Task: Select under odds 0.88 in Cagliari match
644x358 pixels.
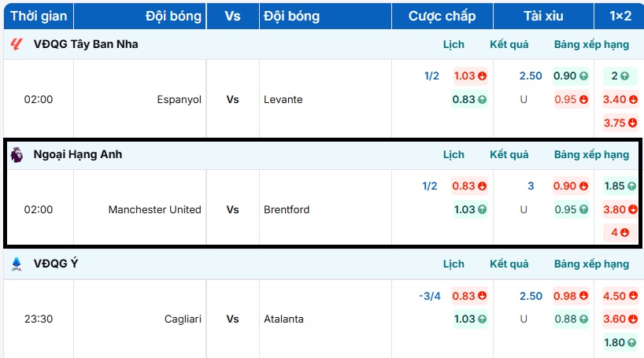Action: [571, 319]
